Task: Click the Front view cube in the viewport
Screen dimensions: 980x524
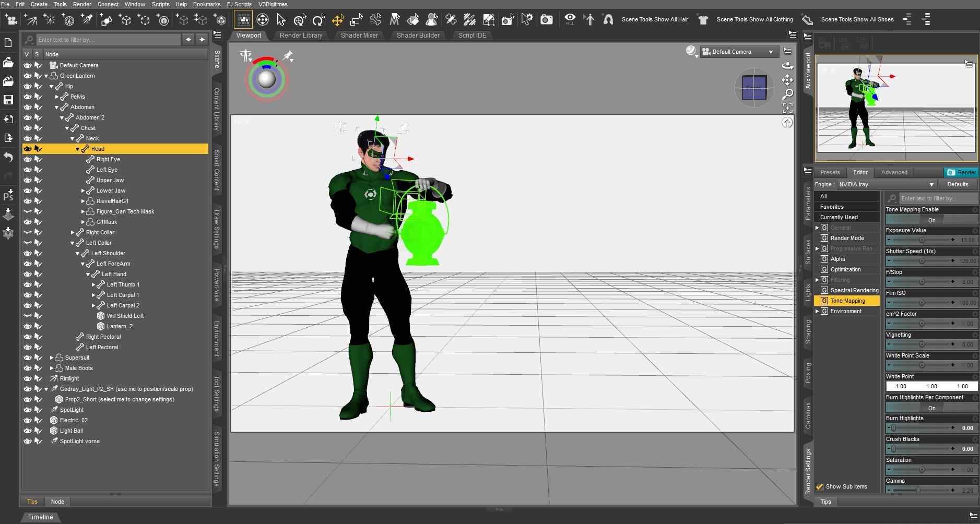Action: [x=753, y=88]
